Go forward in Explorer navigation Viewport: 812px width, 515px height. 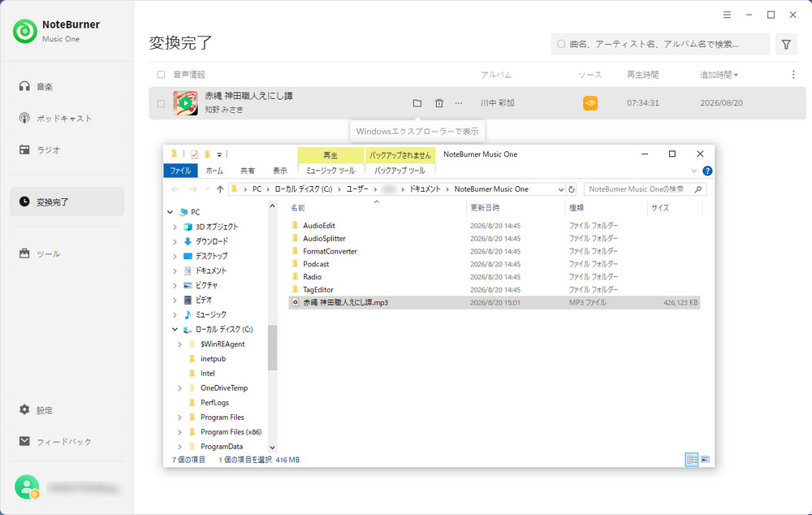tap(193, 189)
